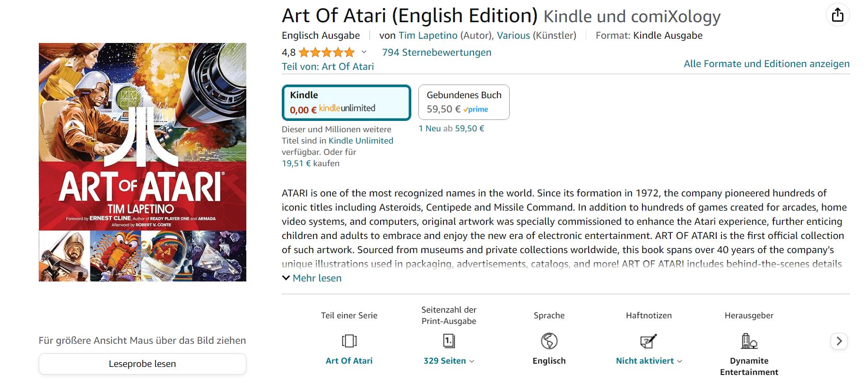Click the print page count icon

tap(449, 340)
